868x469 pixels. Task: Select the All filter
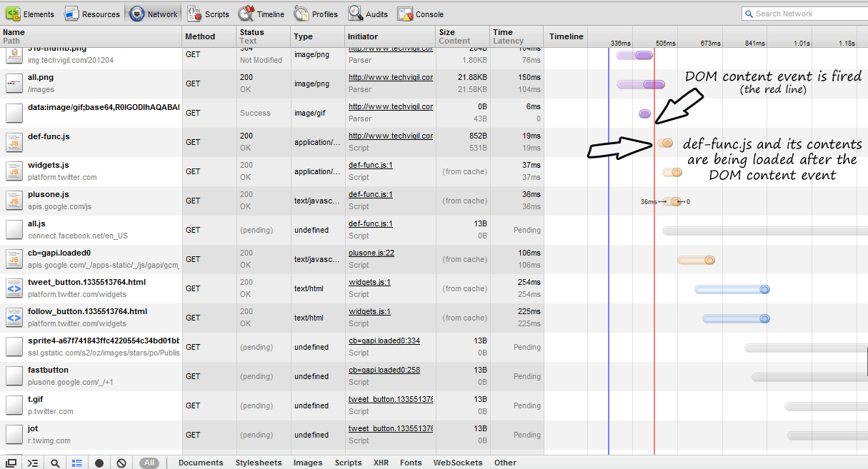[x=149, y=463]
